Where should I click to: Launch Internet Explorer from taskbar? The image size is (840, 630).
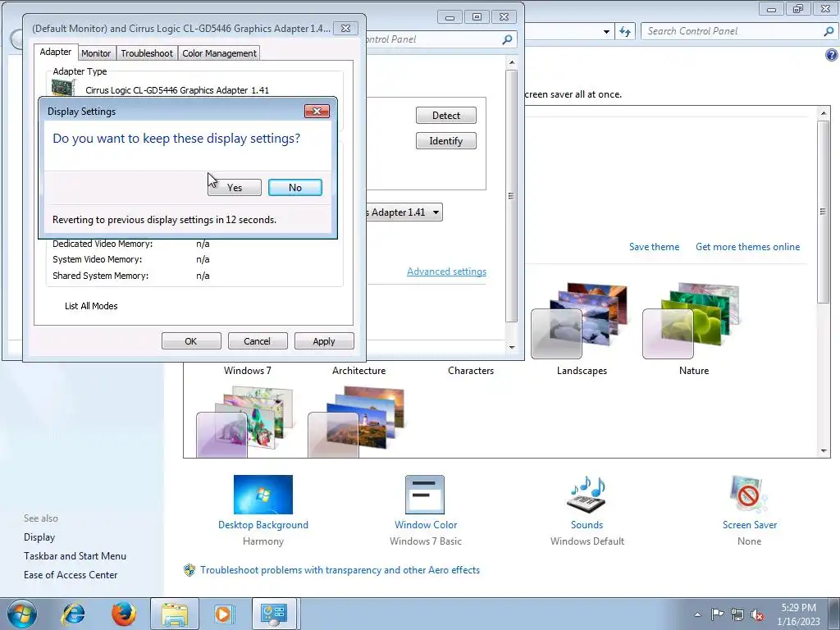coord(73,614)
